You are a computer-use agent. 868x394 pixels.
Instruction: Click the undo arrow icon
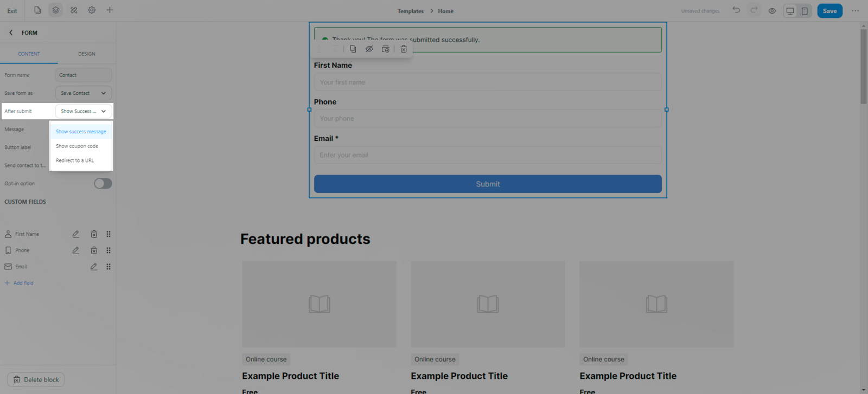pos(736,10)
